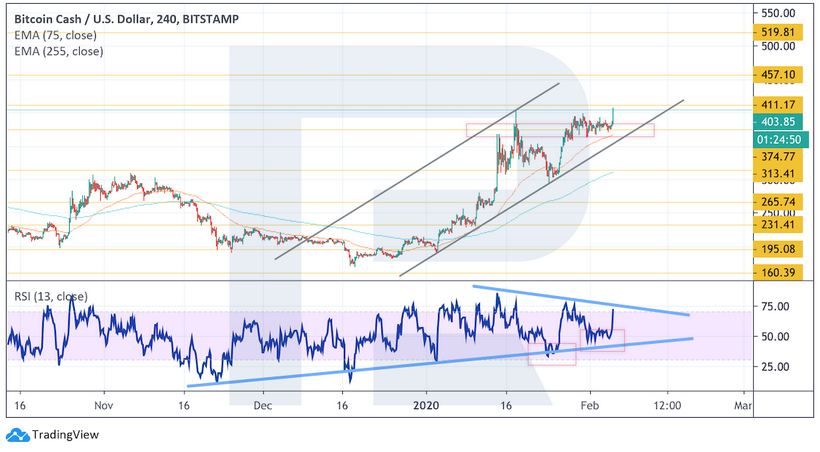820x452 pixels.
Task: Open the TradingView text link
Action: [65, 435]
